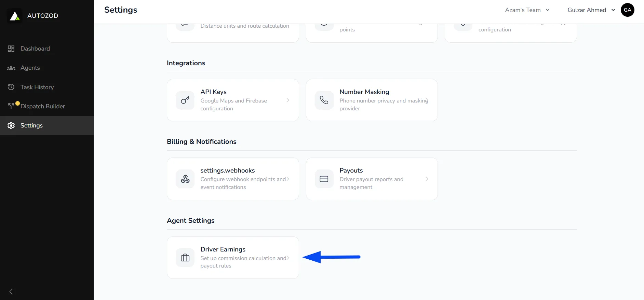Open the settings.webhooks card title
The height and width of the screenshot is (300, 644).
click(x=228, y=171)
